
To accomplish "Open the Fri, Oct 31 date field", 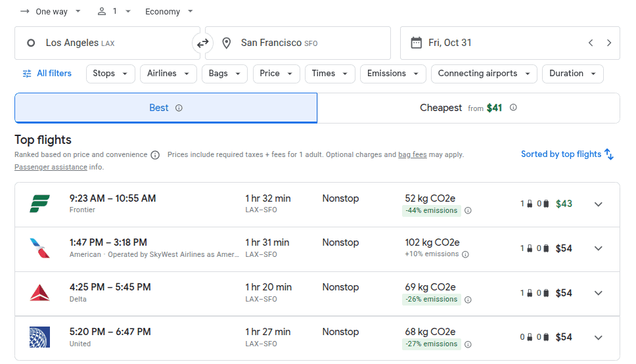I will (x=510, y=43).
